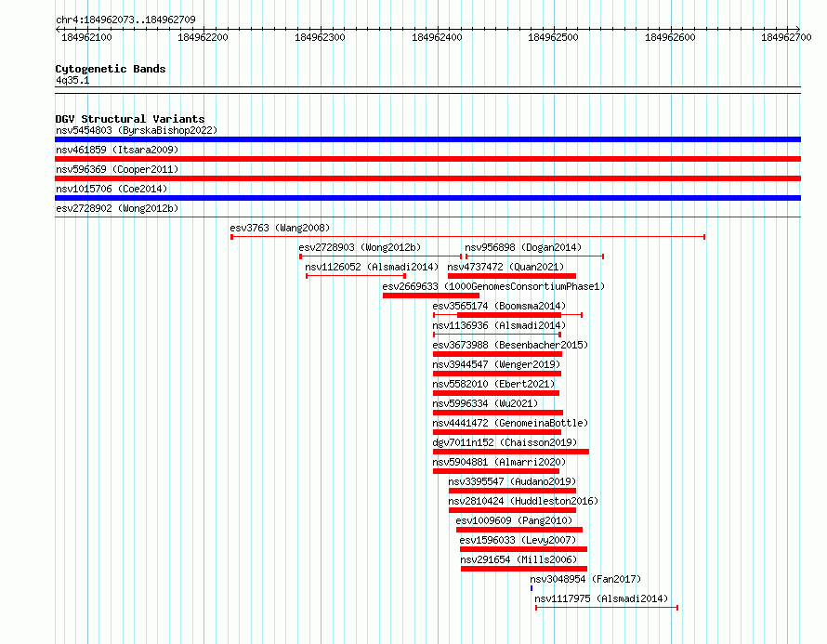Open esv2728902 (Wong2012b) variant label
This screenshot has width=827, height=644.
117,208
